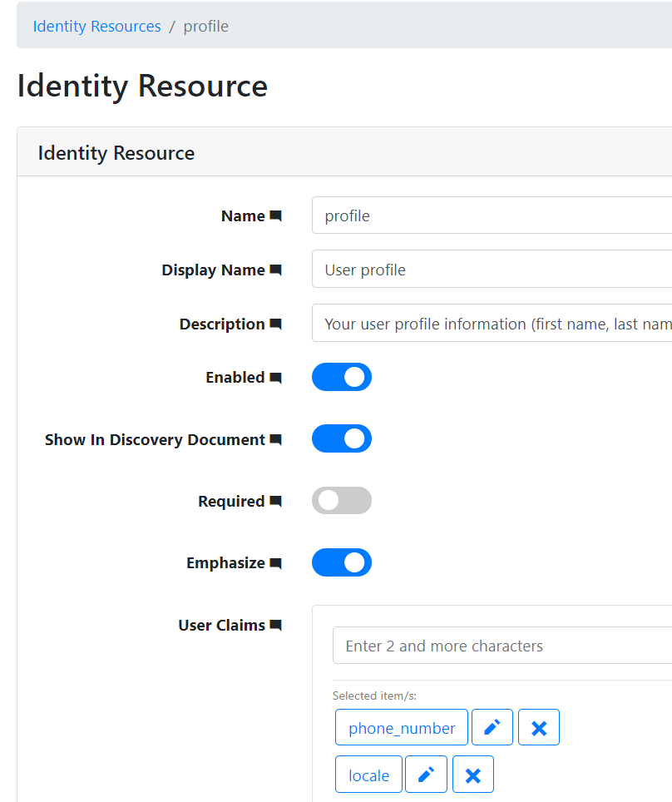Disable the Enabled toggle

click(341, 376)
